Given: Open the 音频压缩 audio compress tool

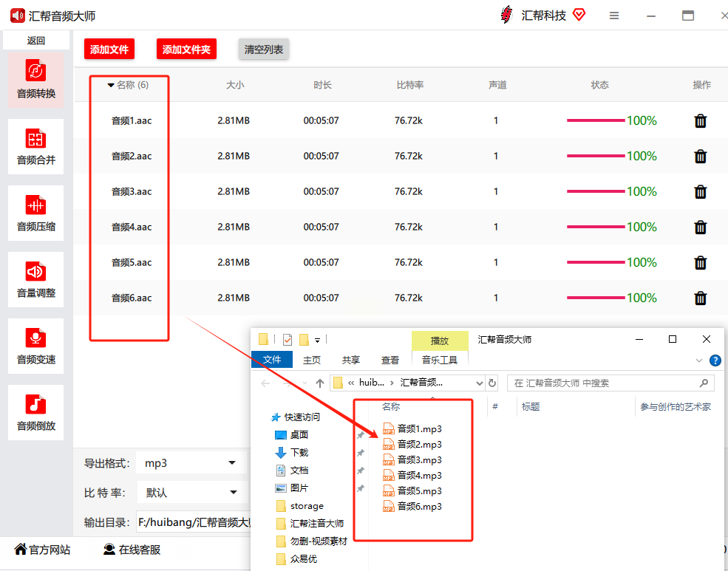Looking at the screenshot, I should 35,213.
